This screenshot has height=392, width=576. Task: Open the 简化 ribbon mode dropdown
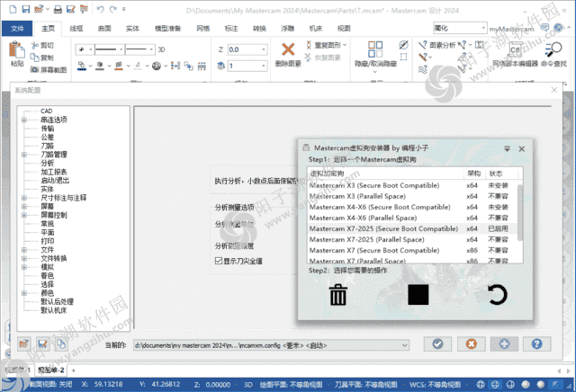[483, 28]
